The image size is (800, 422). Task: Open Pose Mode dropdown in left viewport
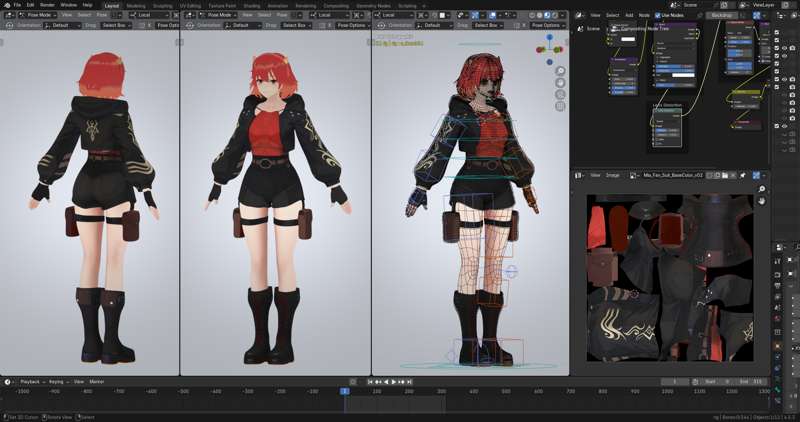point(37,15)
